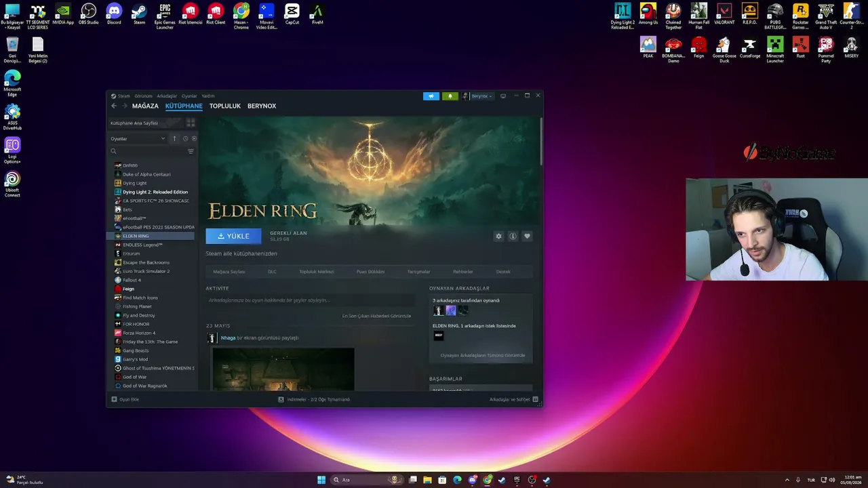Click the YÜKLE install button

pyautogui.click(x=233, y=236)
